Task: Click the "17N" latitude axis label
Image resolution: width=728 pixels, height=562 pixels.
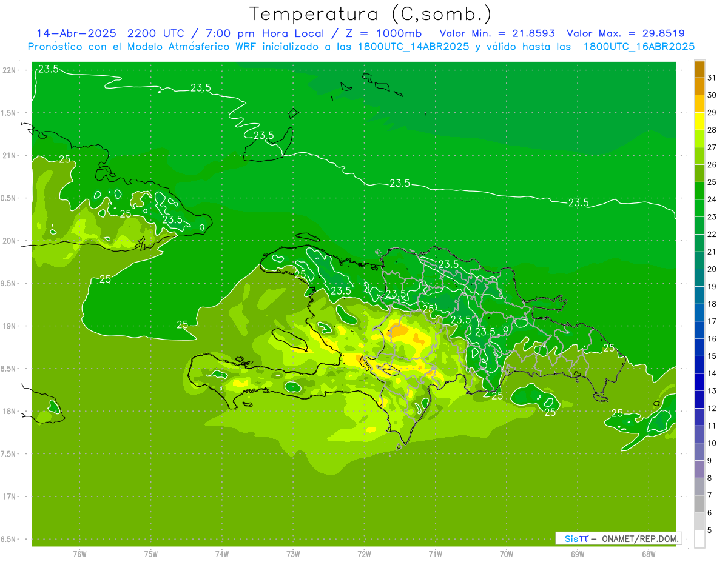Action: (x=9, y=497)
